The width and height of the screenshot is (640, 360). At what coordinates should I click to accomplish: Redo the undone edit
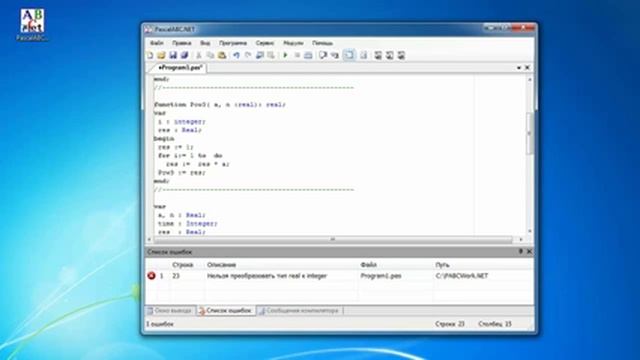(247, 55)
